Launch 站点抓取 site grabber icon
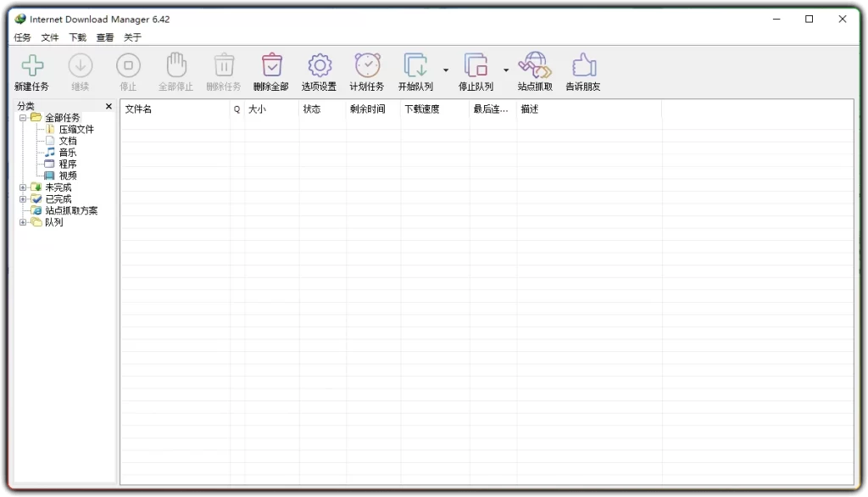Viewport: 868px width, 497px height. coord(535,65)
